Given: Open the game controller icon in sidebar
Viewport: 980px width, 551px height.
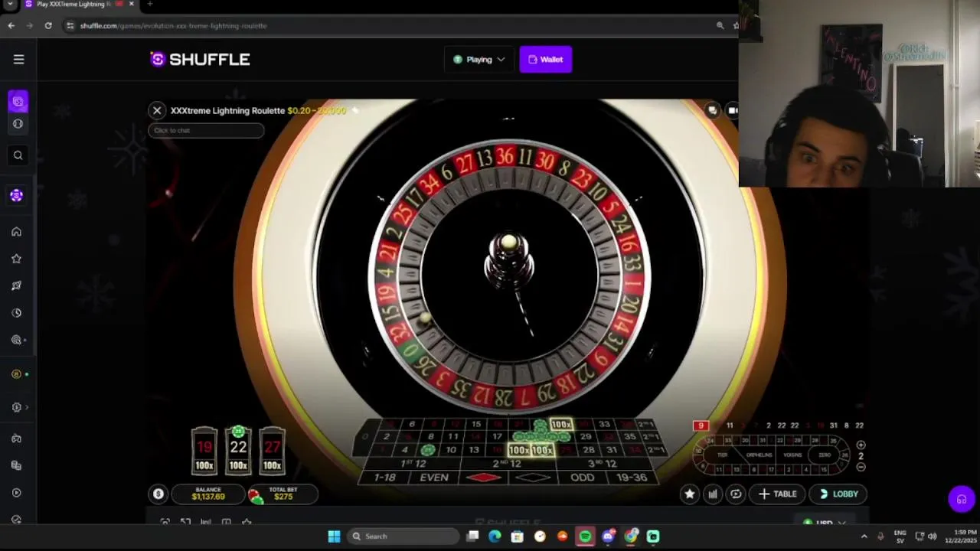Looking at the screenshot, I should [x=17, y=439].
